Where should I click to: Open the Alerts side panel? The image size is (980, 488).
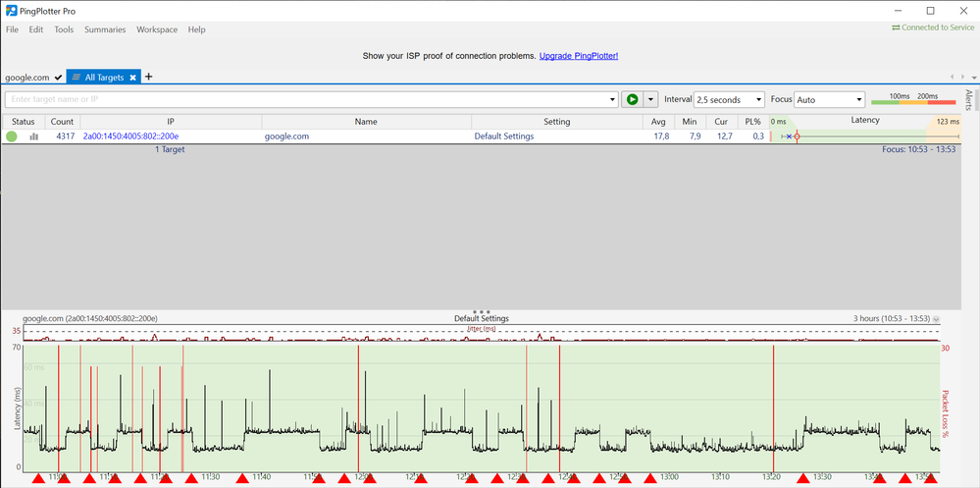[969, 99]
